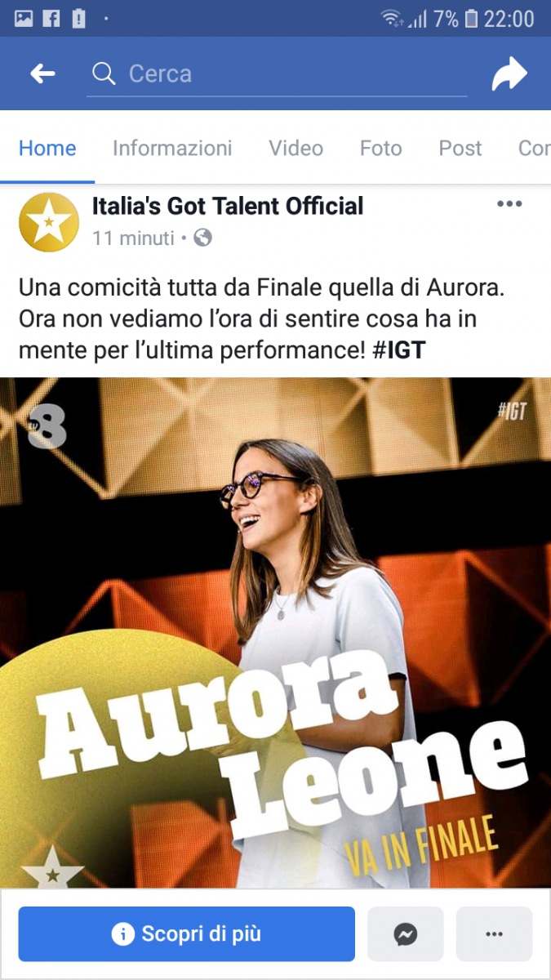
Task: Tap the Facebook notification status icon
Action: point(51,19)
